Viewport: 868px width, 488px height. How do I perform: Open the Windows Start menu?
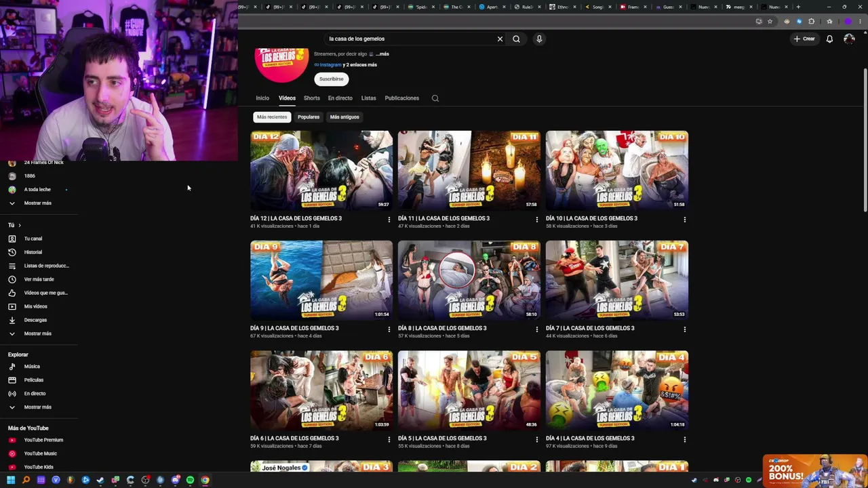pyautogui.click(x=11, y=480)
